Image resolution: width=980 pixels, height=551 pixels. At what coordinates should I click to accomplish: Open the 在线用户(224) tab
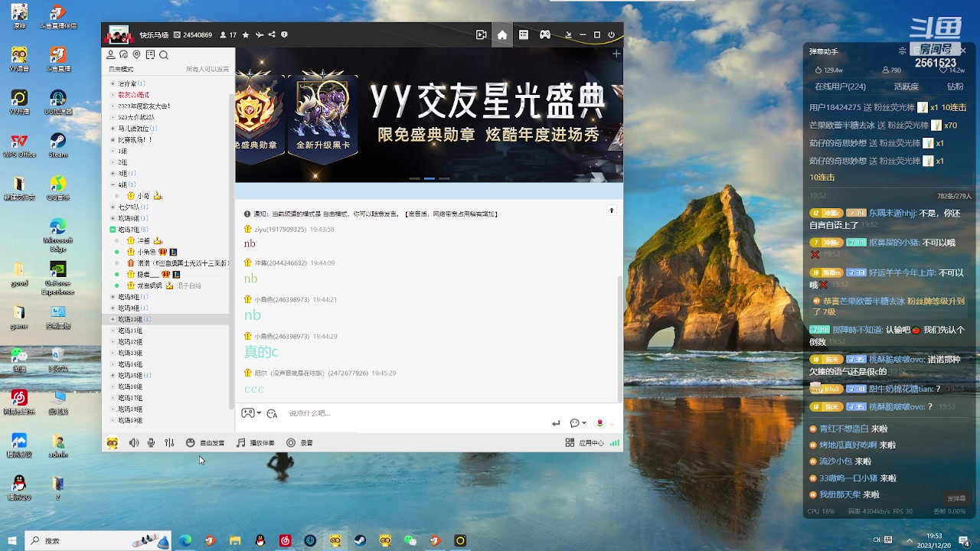(x=842, y=86)
